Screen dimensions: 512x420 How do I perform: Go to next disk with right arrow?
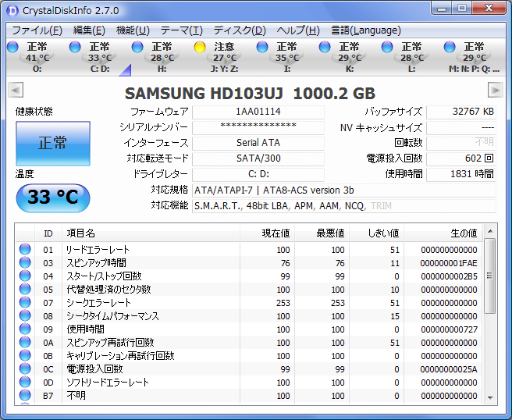pyautogui.click(x=496, y=90)
